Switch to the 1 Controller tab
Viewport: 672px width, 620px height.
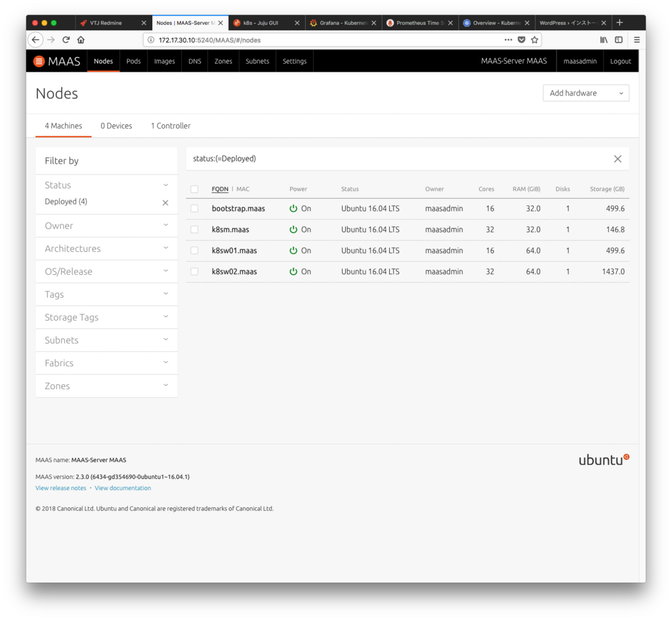[x=171, y=126]
